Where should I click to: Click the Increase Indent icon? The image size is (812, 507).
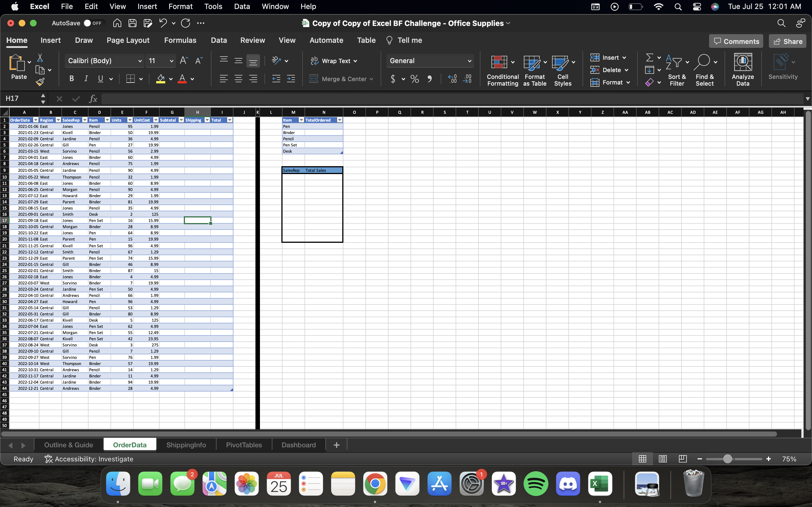[x=291, y=79]
